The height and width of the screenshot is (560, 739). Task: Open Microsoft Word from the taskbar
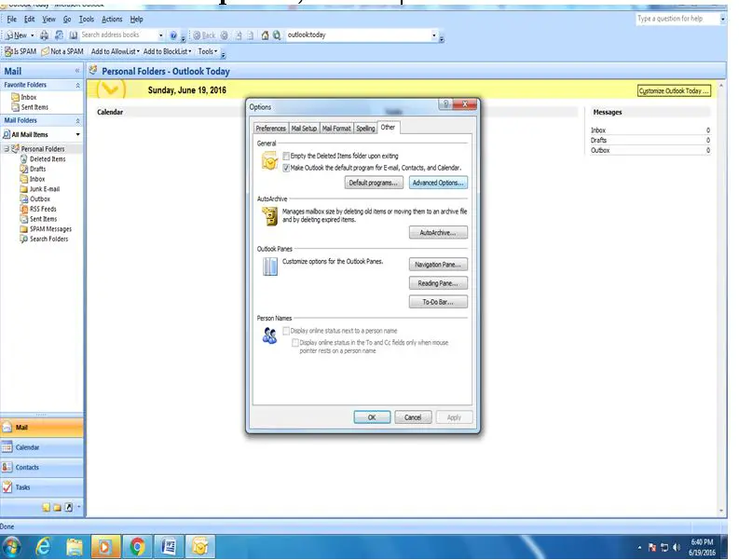coord(169,547)
